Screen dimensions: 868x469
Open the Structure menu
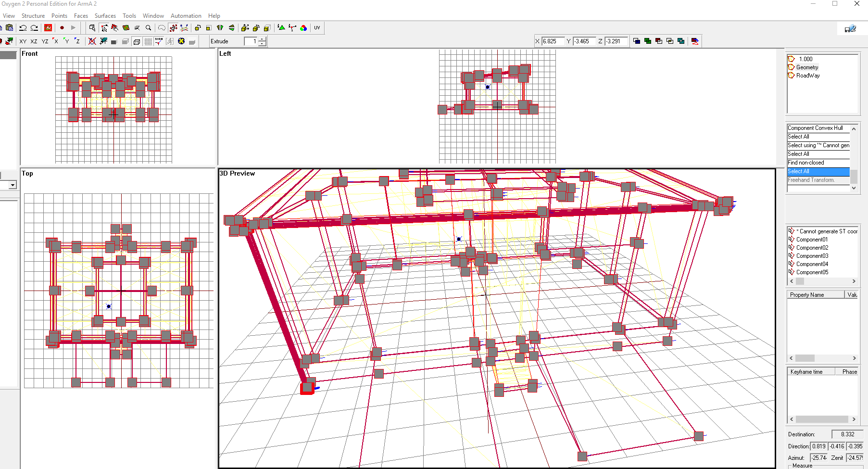point(33,16)
